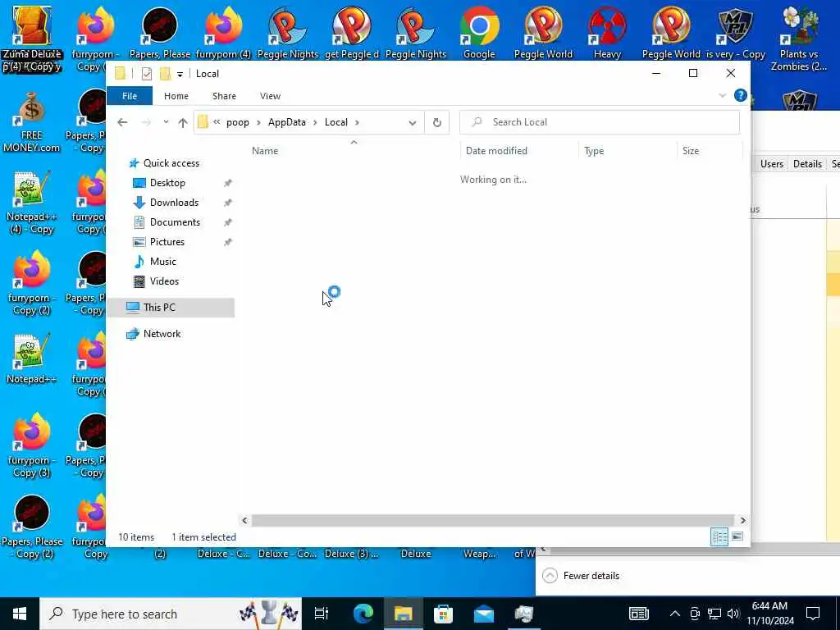Image resolution: width=840 pixels, height=630 pixels.
Task: Open Task View from taskbar
Action: [x=322, y=614]
